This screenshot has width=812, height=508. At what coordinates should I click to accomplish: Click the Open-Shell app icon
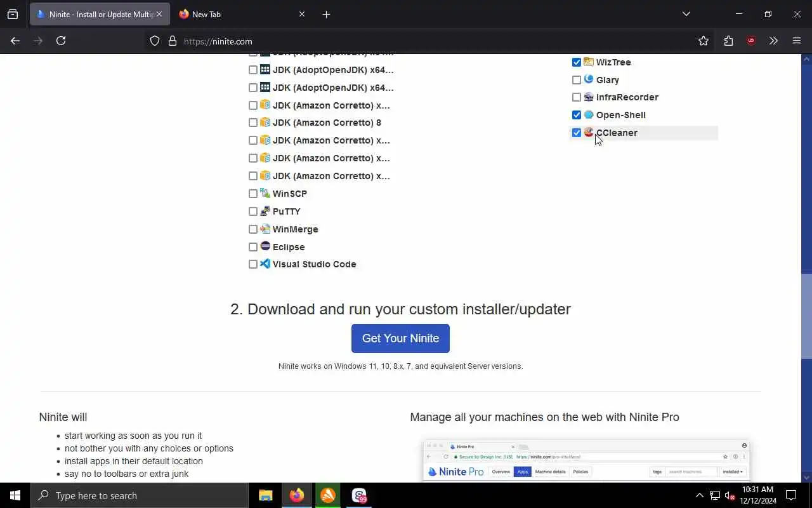589,115
